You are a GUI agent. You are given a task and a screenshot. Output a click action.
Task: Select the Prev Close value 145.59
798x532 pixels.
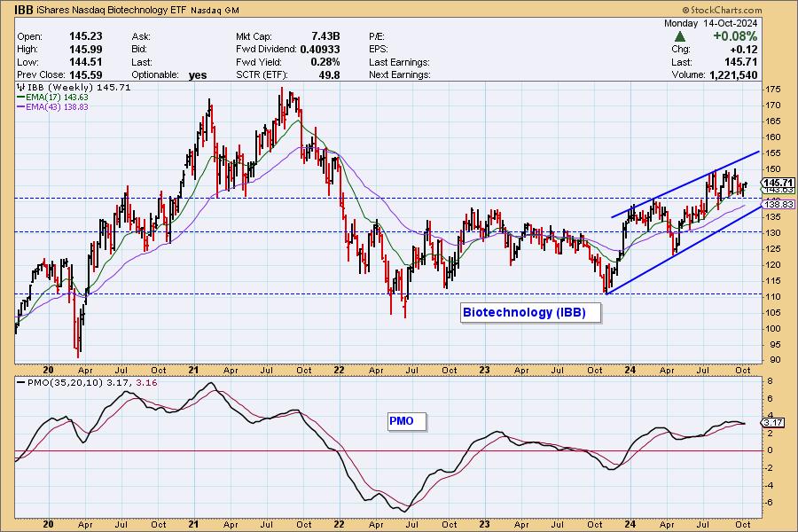(86, 74)
